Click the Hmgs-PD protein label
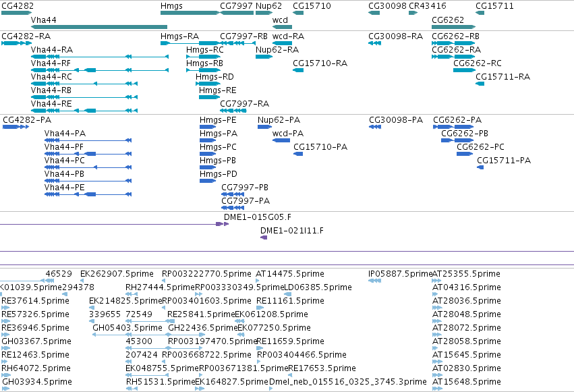This screenshot has width=574, height=392. [x=218, y=174]
